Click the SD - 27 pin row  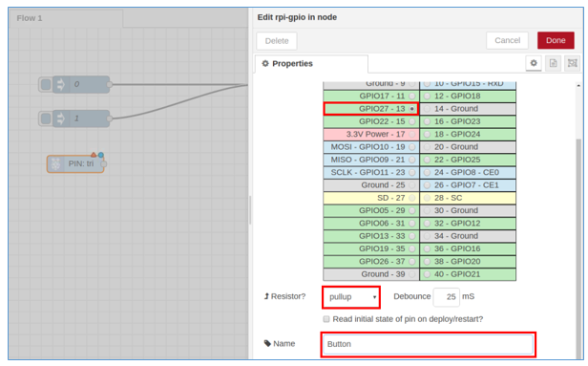coord(371,198)
